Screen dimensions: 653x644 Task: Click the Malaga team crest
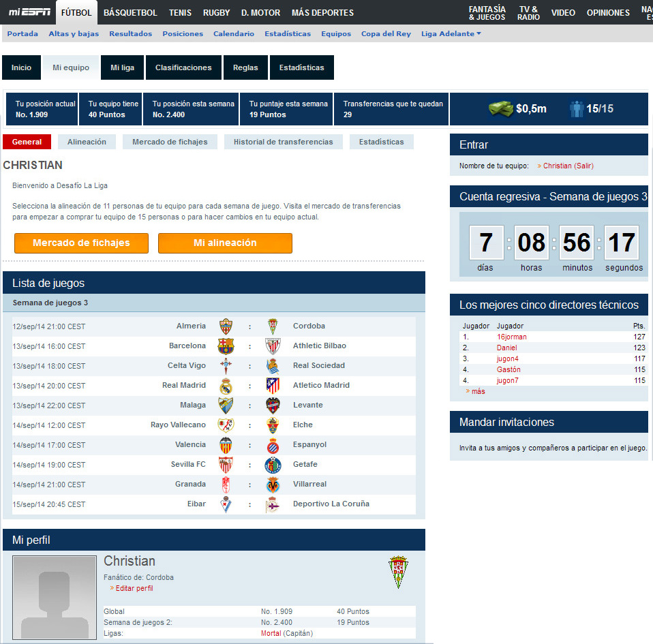(x=226, y=405)
